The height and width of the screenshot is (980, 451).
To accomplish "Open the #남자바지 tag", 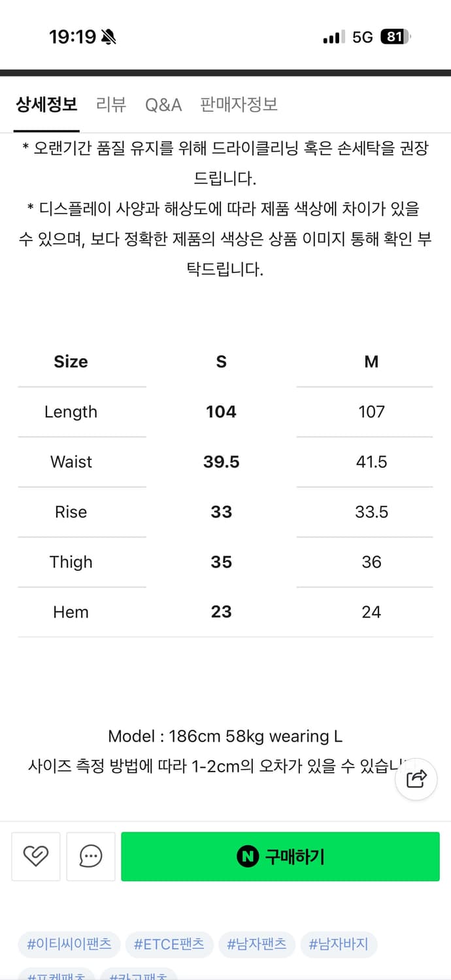I will pos(339,943).
